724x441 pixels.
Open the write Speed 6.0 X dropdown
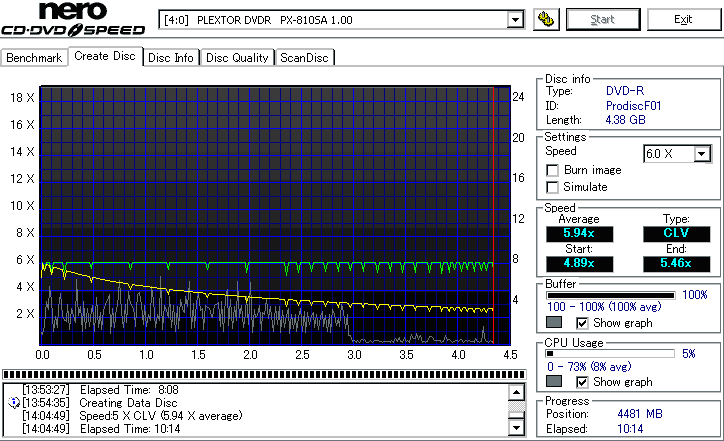click(702, 154)
